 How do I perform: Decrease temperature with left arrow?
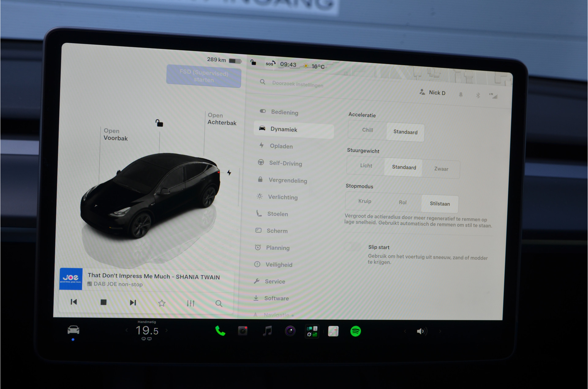[x=126, y=330]
